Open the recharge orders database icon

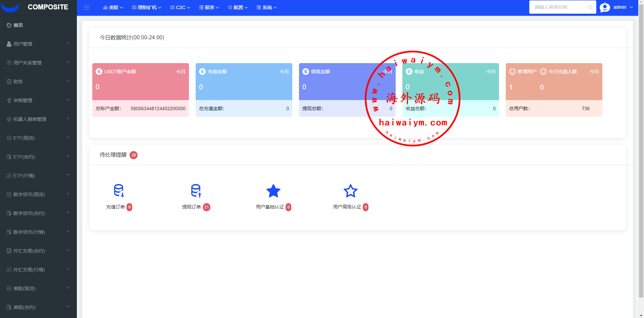point(119,190)
